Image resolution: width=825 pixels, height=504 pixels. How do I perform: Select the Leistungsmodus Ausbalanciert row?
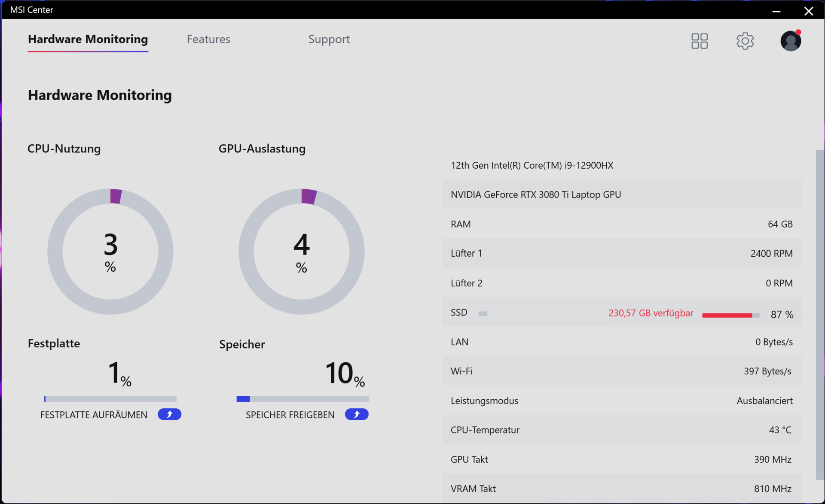(621, 401)
